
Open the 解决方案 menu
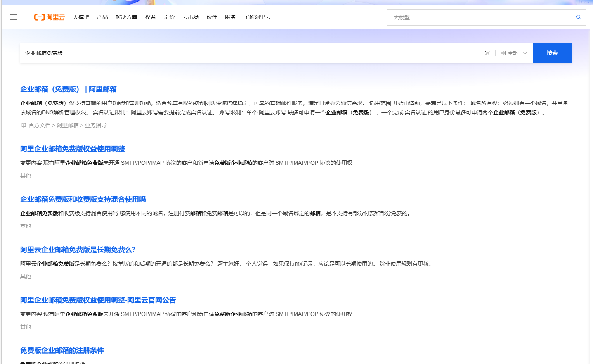126,17
